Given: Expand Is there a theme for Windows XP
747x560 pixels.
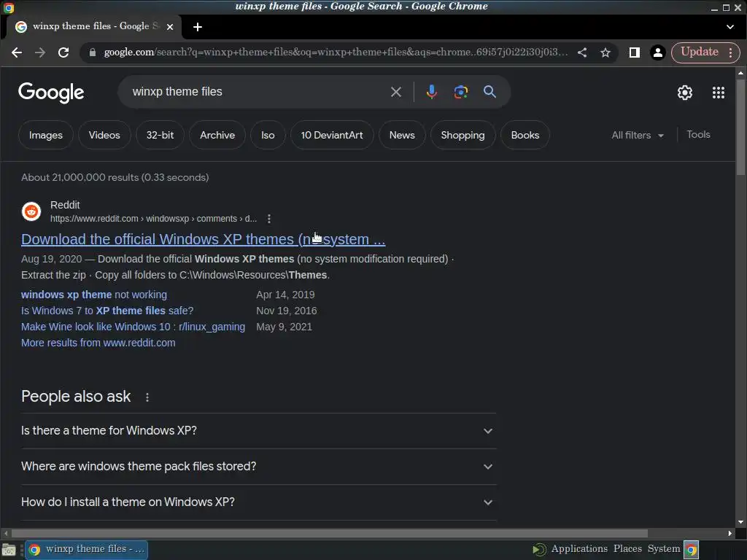Looking at the screenshot, I should click(259, 431).
